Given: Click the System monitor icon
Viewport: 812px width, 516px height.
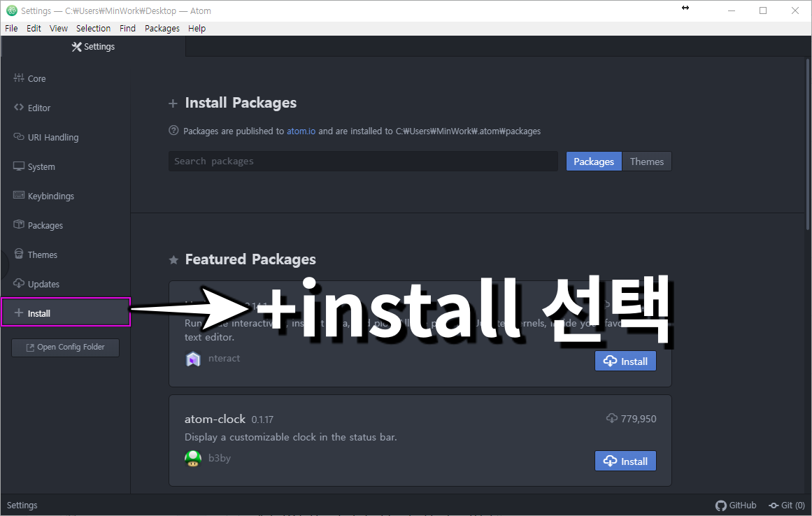Looking at the screenshot, I should pos(19,166).
